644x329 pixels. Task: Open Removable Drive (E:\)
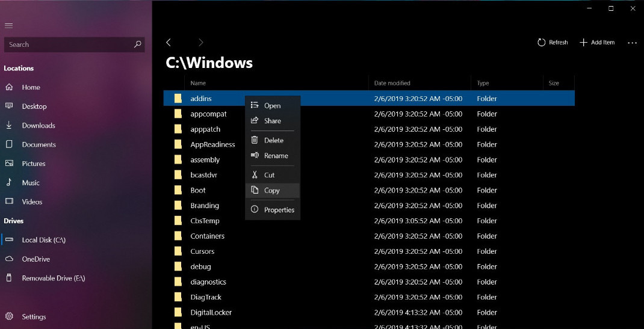tap(54, 278)
